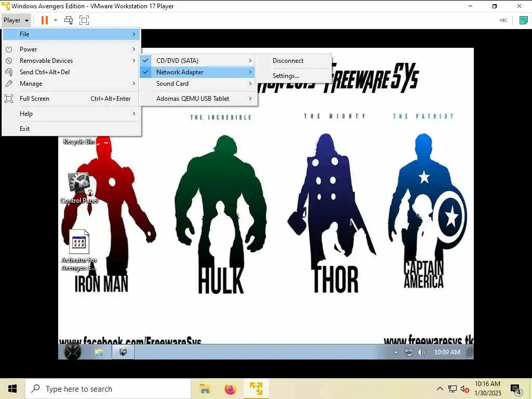
Task: Enter full screen using toolbar icon
Action: (x=84, y=20)
